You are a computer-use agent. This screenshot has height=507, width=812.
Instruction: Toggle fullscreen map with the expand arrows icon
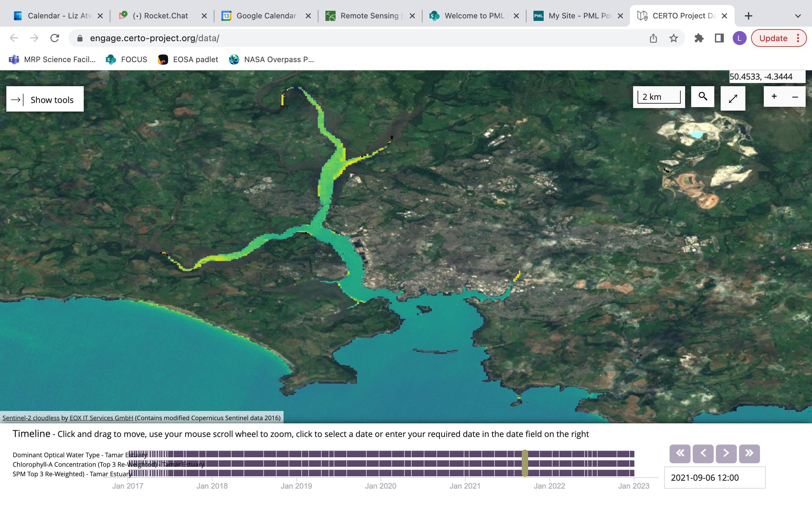[x=733, y=98]
